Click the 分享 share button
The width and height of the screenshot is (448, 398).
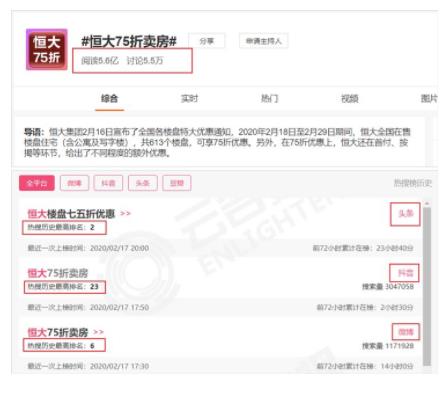[207, 41]
